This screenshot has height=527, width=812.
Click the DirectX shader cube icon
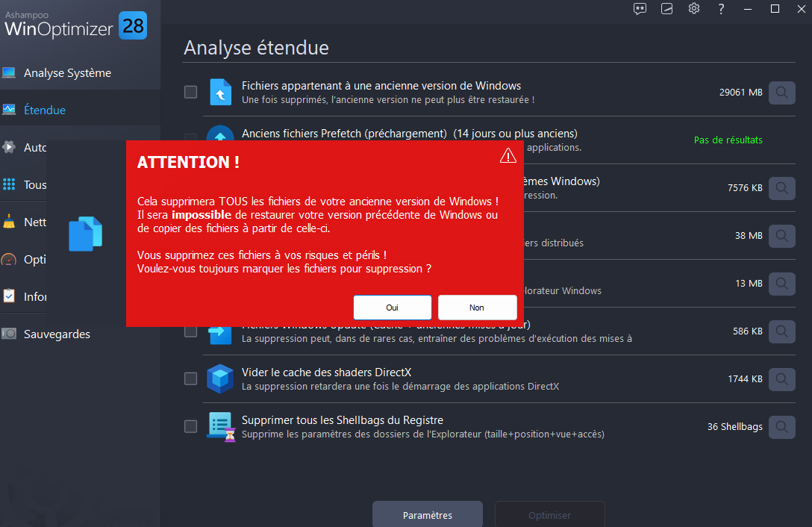point(220,378)
